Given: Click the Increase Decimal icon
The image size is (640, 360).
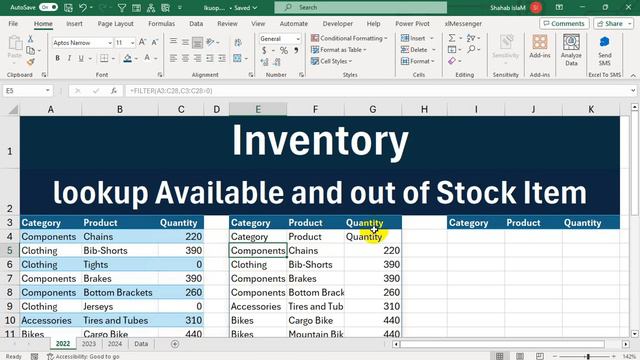Looking at the screenshot, I should (x=264, y=62).
